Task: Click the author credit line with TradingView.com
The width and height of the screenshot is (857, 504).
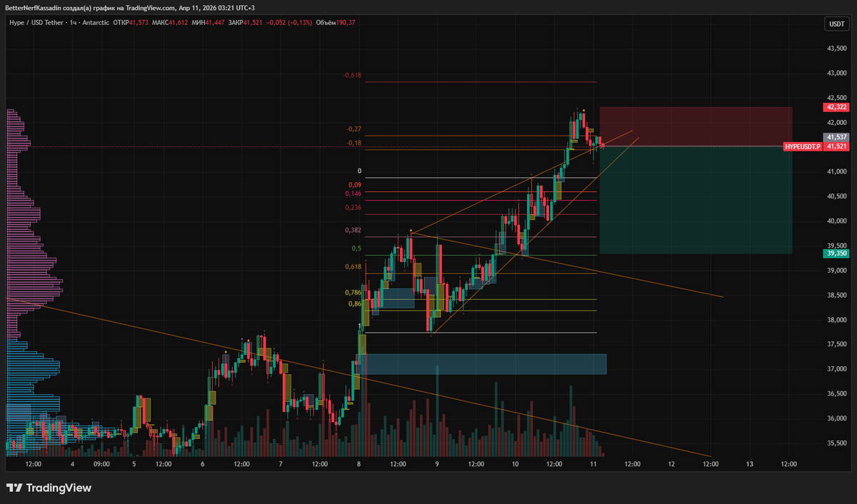Action: coord(130,7)
